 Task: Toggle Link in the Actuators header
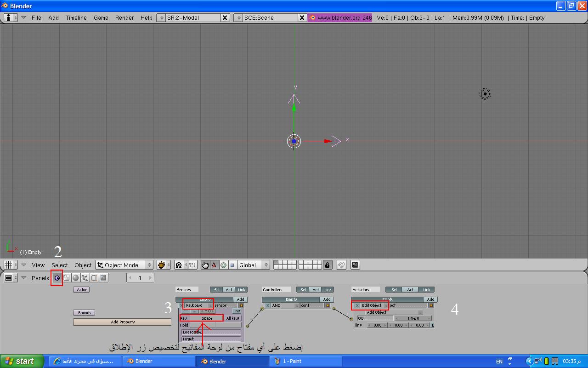pyautogui.click(x=427, y=290)
